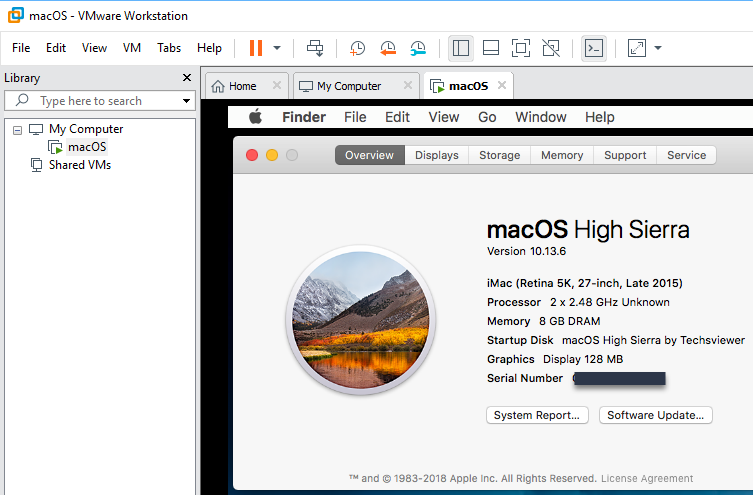Toggle the thumbnail bar view
Image resolution: width=753 pixels, height=495 pixels.
tap(491, 48)
